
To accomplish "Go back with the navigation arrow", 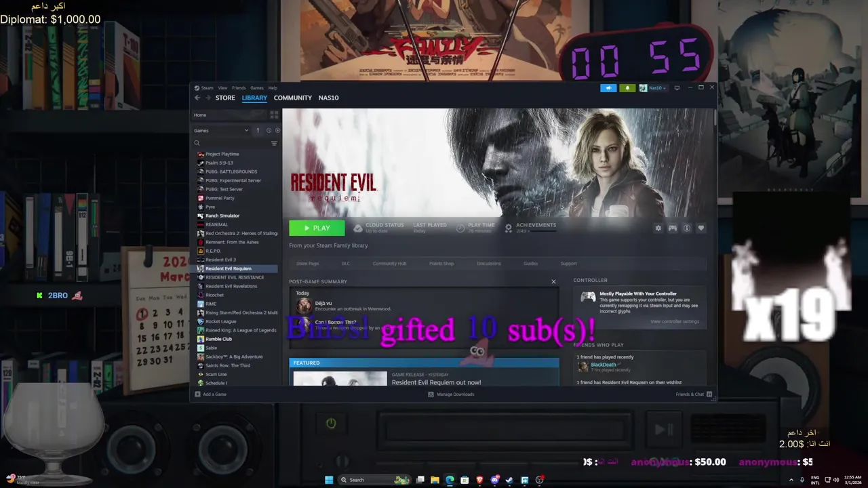I will click(197, 98).
